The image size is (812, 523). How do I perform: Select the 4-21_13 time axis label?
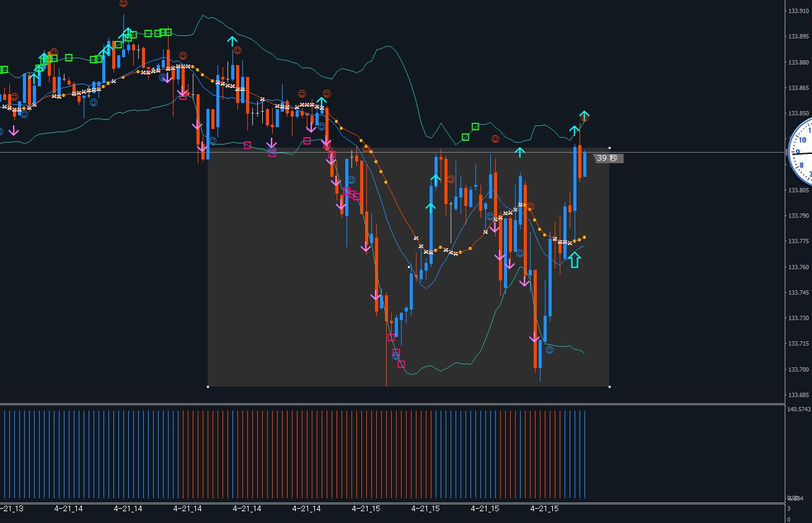pos(12,509)
